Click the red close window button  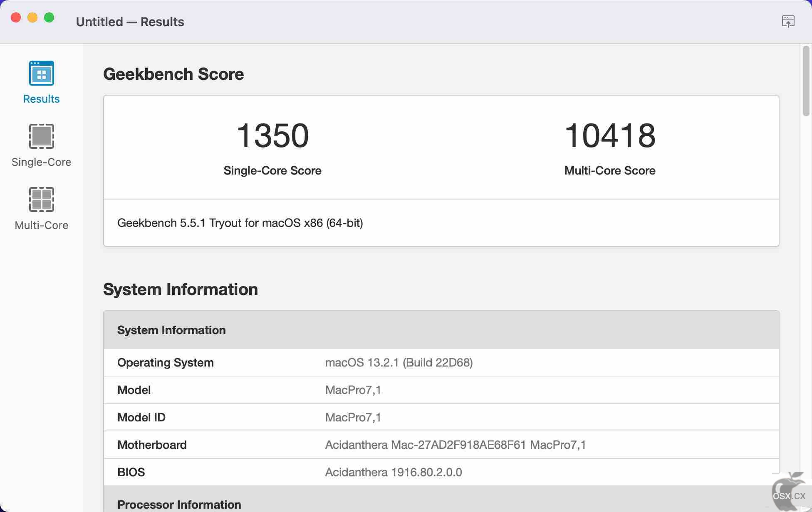coord(16,17)
